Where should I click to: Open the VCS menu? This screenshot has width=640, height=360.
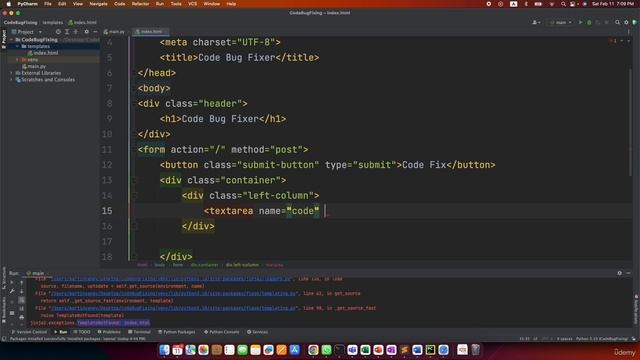[x=192, y=4]
